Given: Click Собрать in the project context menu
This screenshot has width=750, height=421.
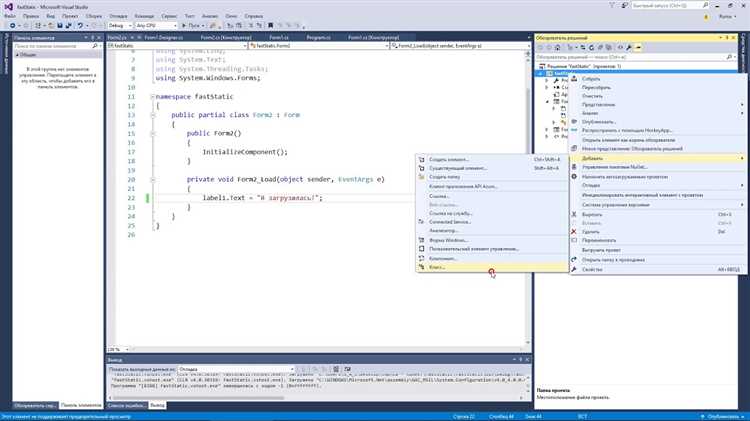Looking at the screenshot, I should 658,79.
